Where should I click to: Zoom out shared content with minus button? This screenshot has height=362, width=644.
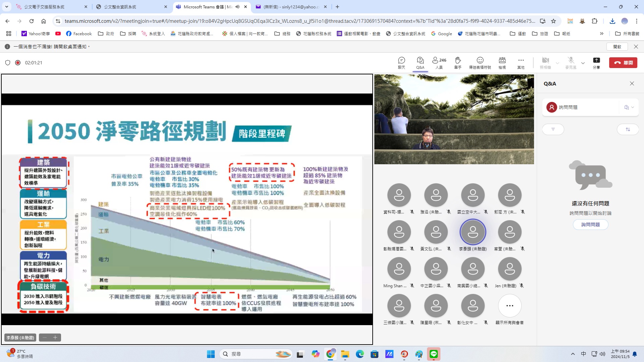45,338
